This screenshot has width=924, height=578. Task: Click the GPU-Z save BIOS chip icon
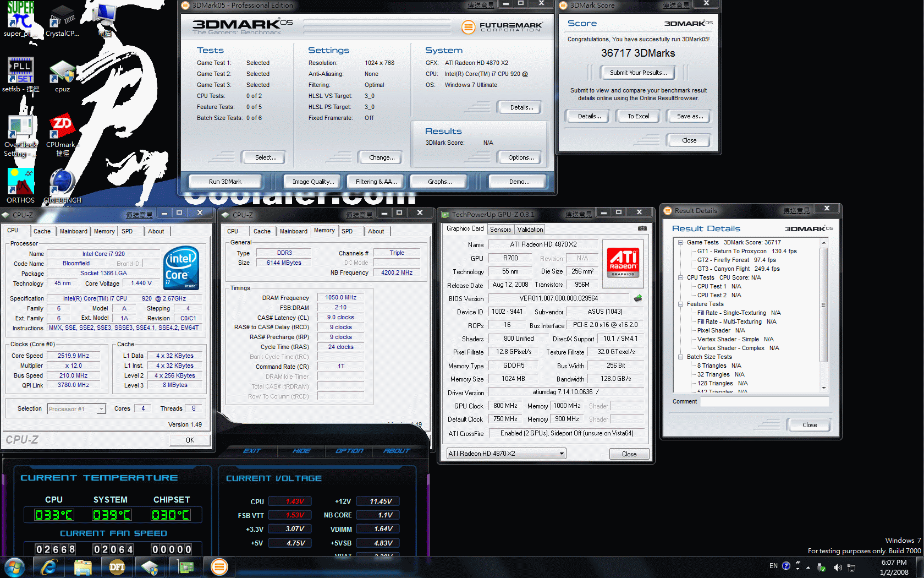(638, 298)
